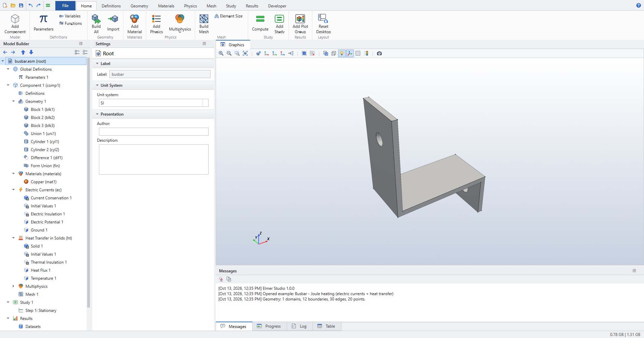Click the Zoom Out magnifier icon

tap(229, 53)
